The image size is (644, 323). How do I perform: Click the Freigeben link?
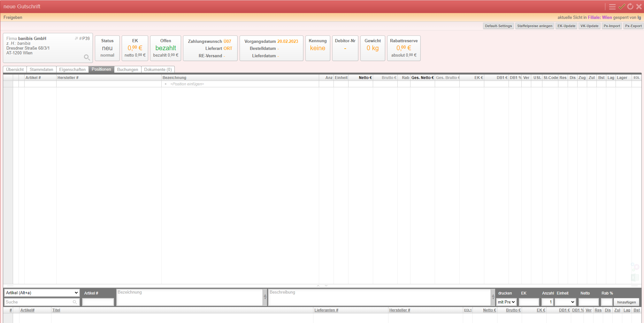pyautogui.click(x=13, y=18)
